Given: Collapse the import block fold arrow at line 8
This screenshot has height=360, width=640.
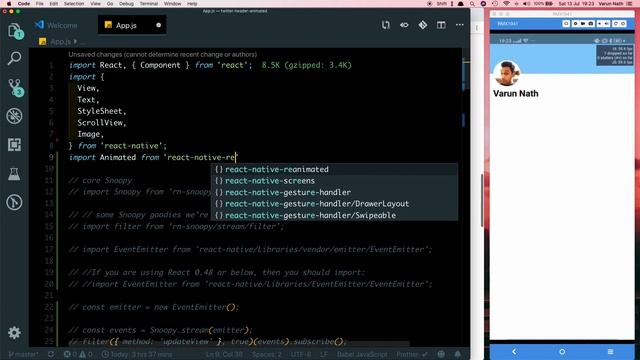Looking at the screenshot, I should [58, 140].
